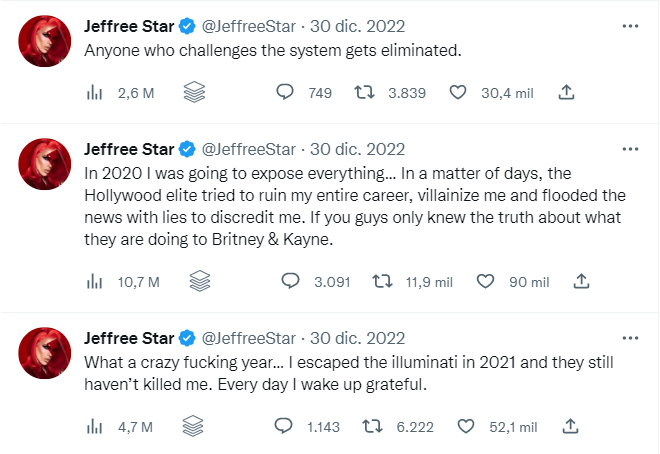The width and height of the screenshot is (660, 454).
Task: Click the profile avatar on the third tweet
Action: point(46,351)
